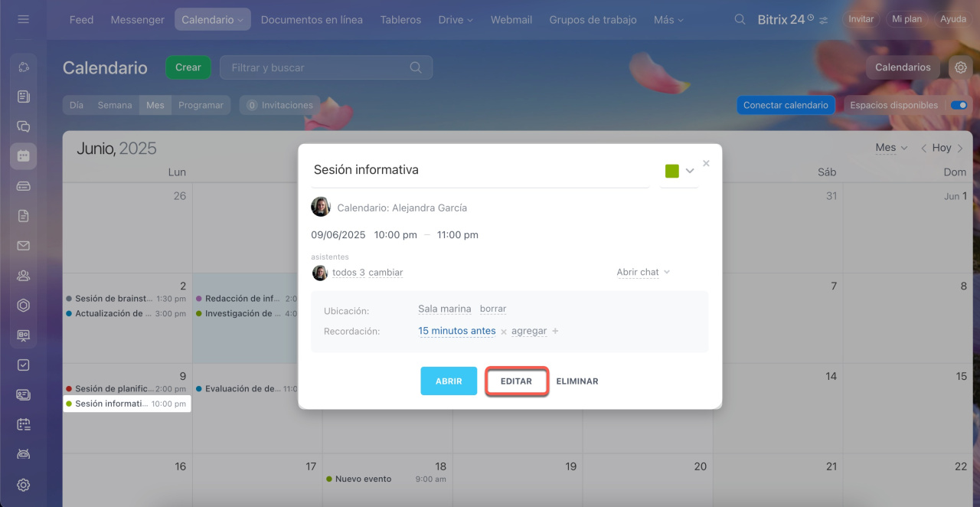980x507 pixels.
Task: Open the topmost collaboration sidebar icon
Action: [23, 67]
